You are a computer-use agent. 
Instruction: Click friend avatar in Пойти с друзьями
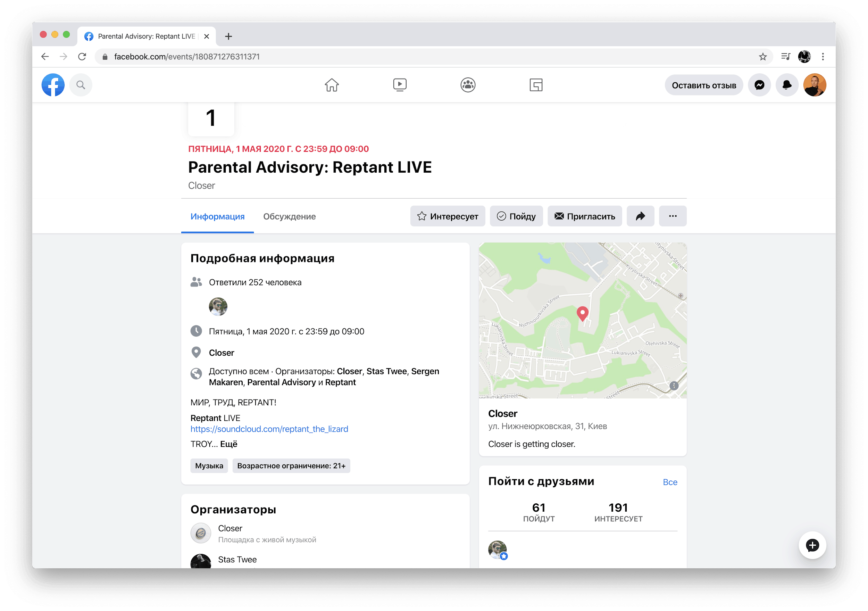coord(497,550)
